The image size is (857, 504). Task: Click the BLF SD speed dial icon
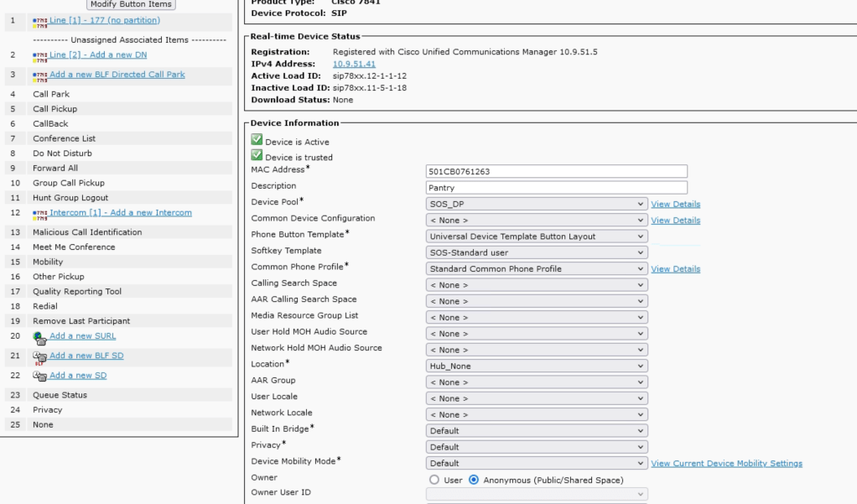coord(39,357)
